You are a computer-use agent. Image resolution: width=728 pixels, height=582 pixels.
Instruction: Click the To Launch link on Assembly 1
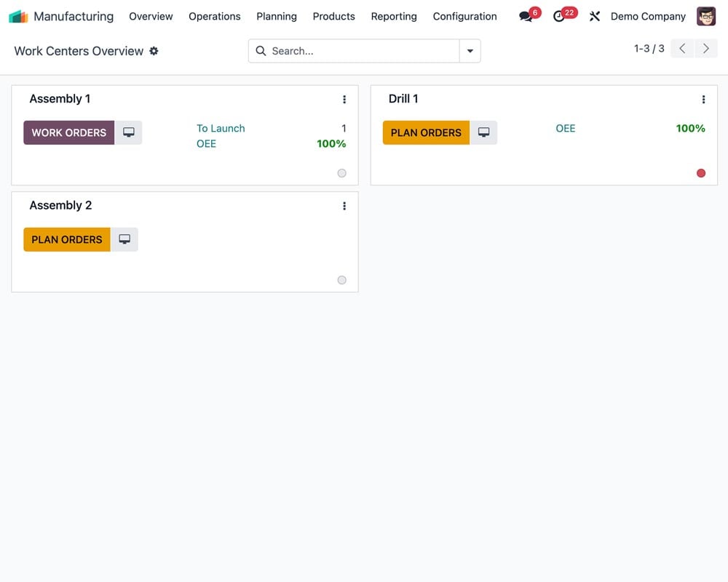(x=221, y=128)
